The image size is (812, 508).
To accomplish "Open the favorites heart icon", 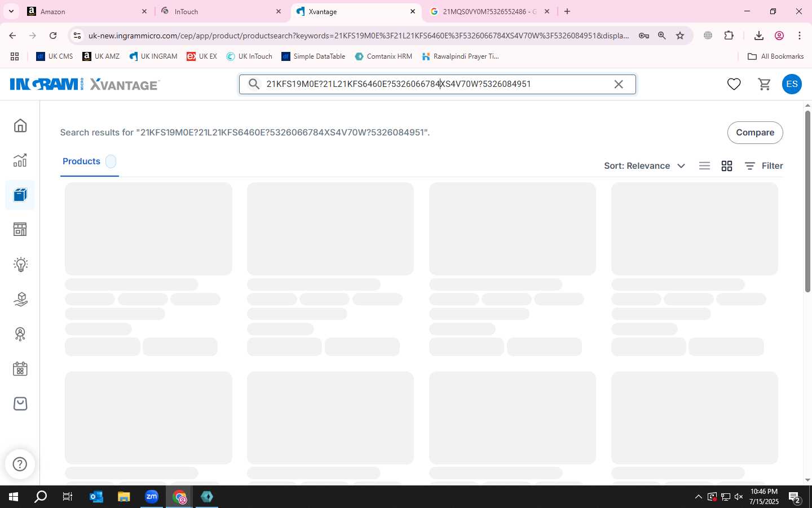I will click(x=734, y=84).
